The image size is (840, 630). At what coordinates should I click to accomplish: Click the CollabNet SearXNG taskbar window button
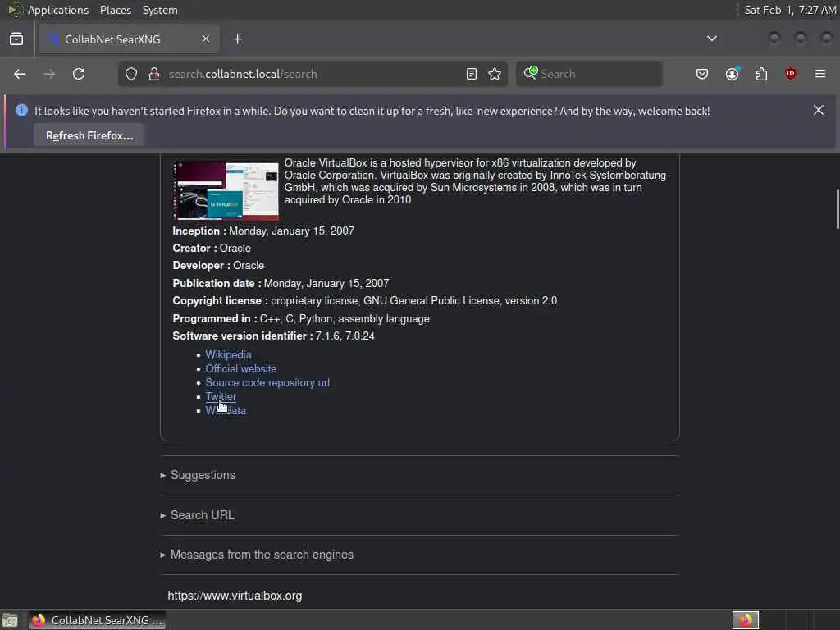tap(97, 621)
